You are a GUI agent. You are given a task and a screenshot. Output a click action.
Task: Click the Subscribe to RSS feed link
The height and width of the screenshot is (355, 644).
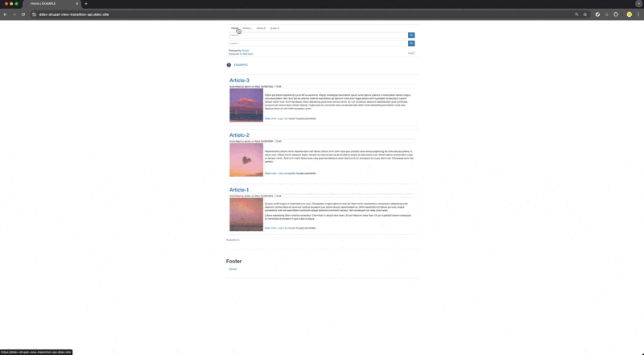click(x=240, y=53)
